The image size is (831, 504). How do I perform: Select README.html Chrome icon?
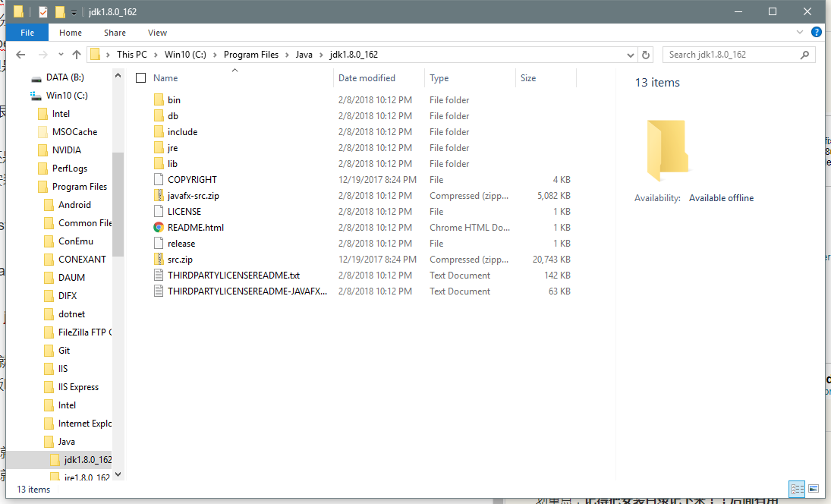click(x=159, y=228)
